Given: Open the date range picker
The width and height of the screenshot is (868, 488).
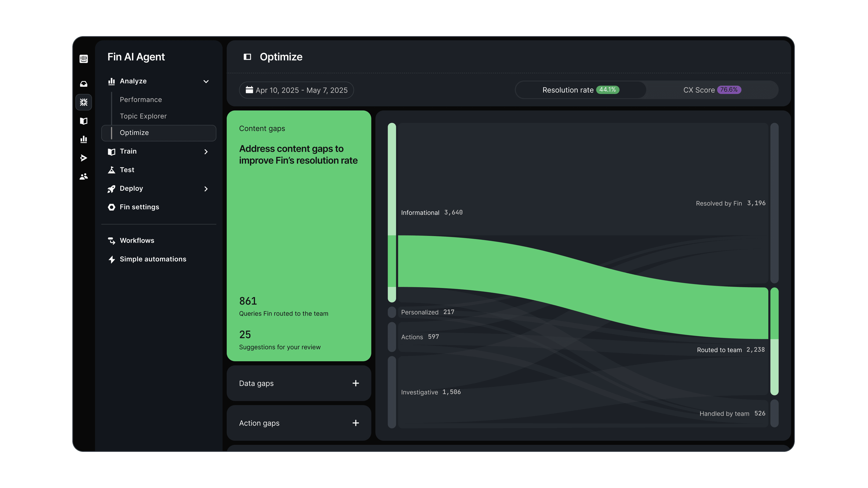Looking at the screenshot, I should (x=296, y=90).
